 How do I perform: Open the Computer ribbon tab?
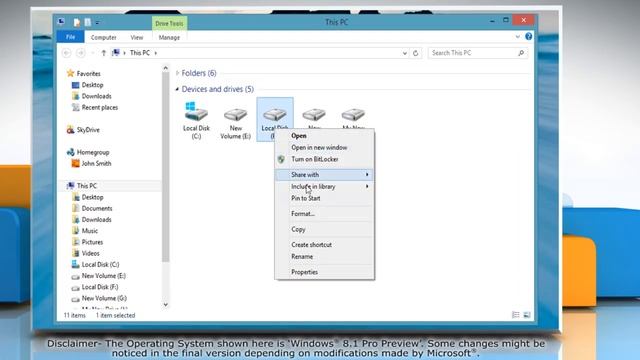click(104, 38)
